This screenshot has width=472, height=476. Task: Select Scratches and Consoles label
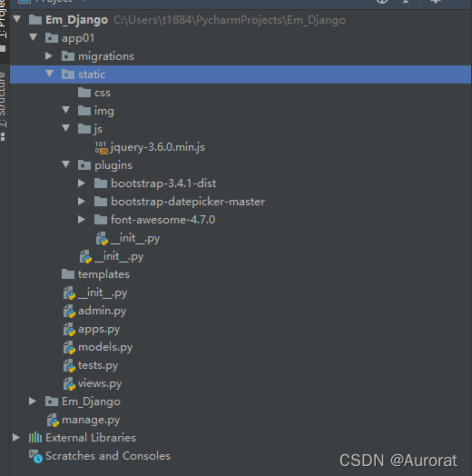[x=108, y=456]
